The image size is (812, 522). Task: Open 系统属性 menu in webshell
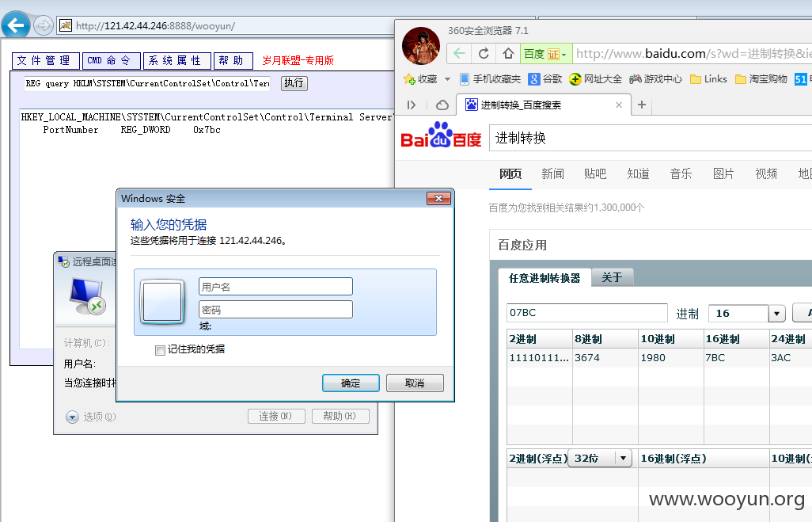pyautogui.click(x=177, y=61)
